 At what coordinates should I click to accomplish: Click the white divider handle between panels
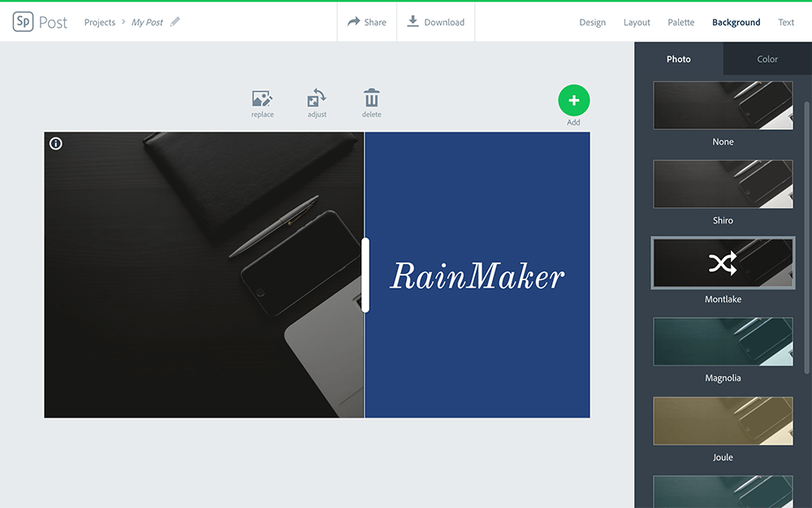point(365,275)
